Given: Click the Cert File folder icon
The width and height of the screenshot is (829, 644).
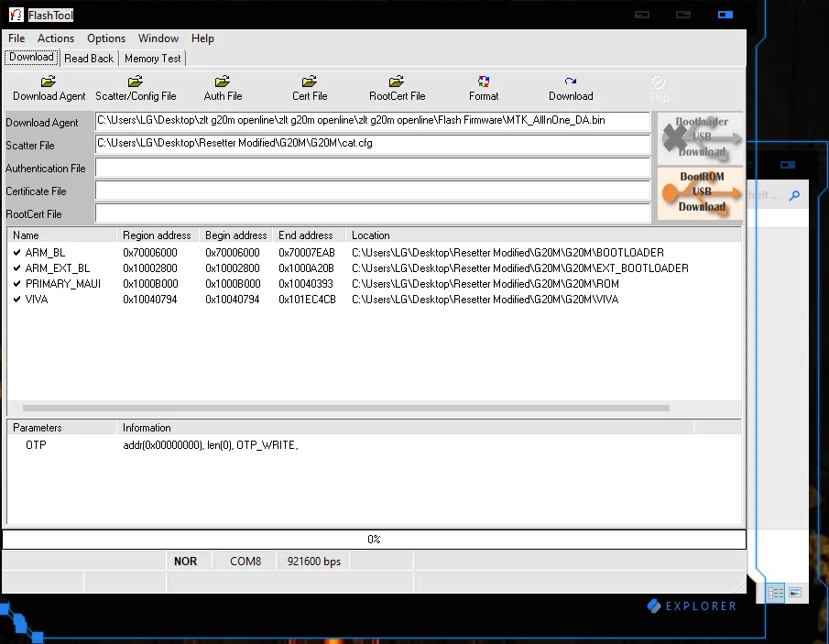Looking at the screenshot, I should tap(310, 82).
